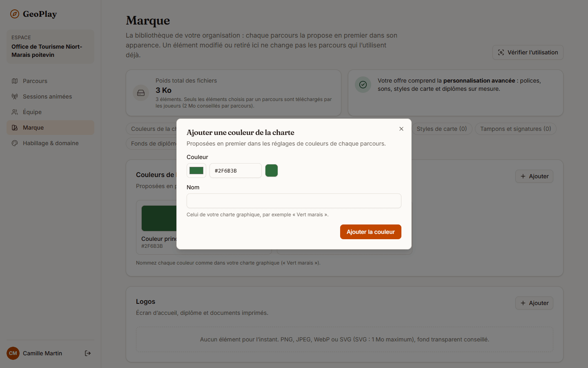Click the Habillage & domaine icon
The width and height of the screenshot is (588, 368).
point(15,143)
